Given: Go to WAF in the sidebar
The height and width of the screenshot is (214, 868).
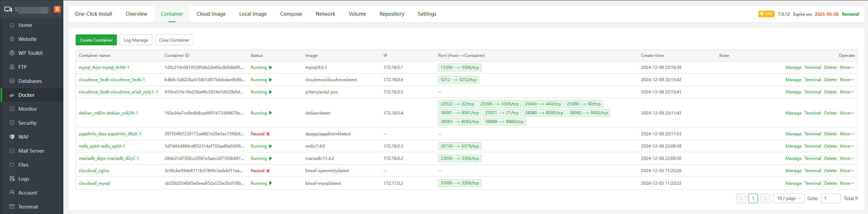Looking at the screenshot, I should tap(24, 137).
